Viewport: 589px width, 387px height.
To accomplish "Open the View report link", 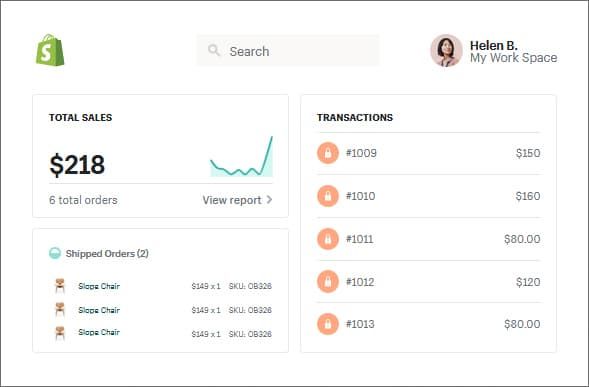I will point(232,200).
